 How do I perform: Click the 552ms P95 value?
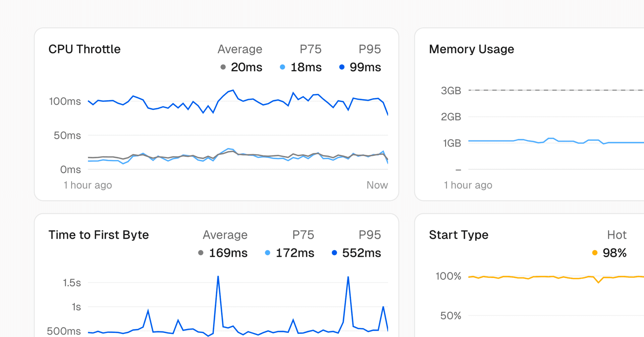pos(362,253)
